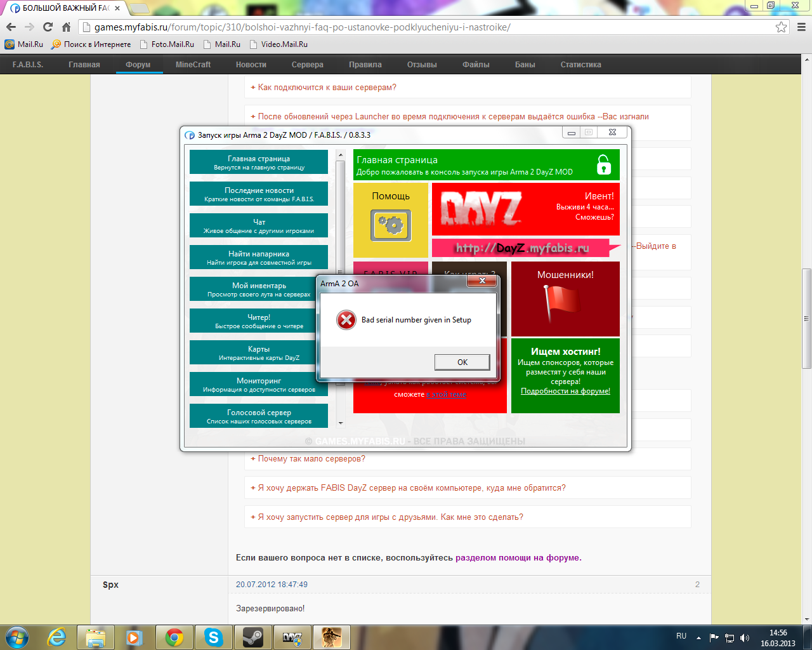Viewport: 812px width, 650px height.
Task: Open Steam from the taskbar
Action: [x=253, y=637]
